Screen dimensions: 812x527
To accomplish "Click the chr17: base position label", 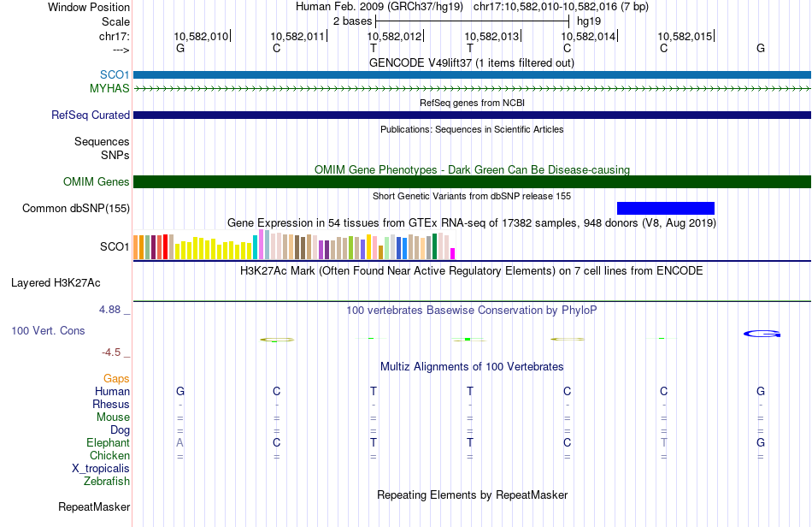I will [x=115, y=36].
